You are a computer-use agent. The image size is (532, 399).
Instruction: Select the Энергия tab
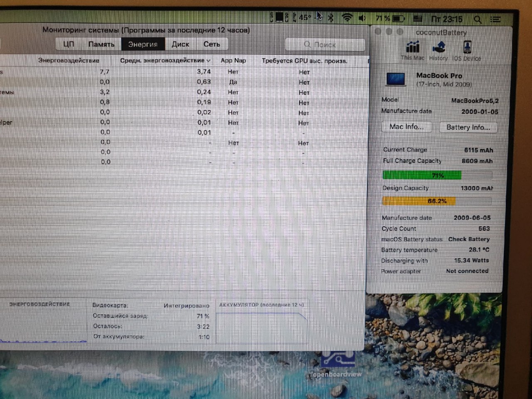tap(143, 44)
